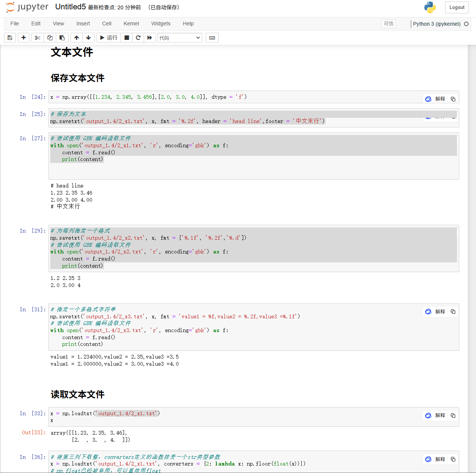Click 解释 on cell In [31]
This screenshot has width=476, height=473.
click(440, 312)
